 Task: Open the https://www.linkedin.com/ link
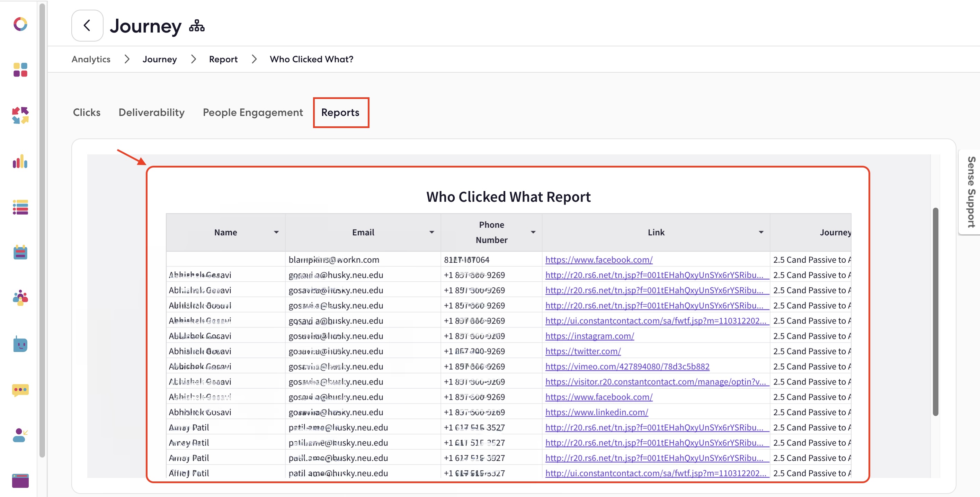click(x=597, y=412)
